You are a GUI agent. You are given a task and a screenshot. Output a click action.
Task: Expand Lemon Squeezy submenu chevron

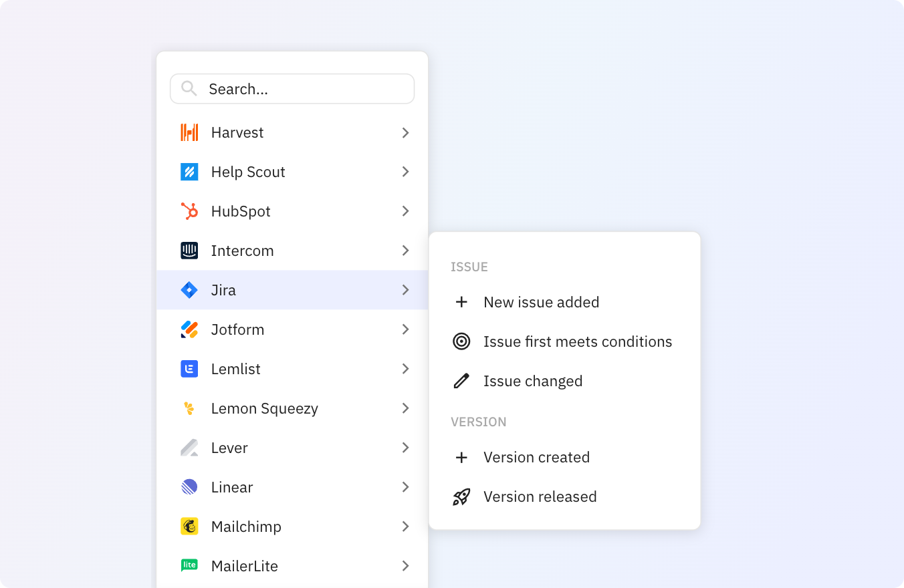pyautogui.click(x=405, y=408)
